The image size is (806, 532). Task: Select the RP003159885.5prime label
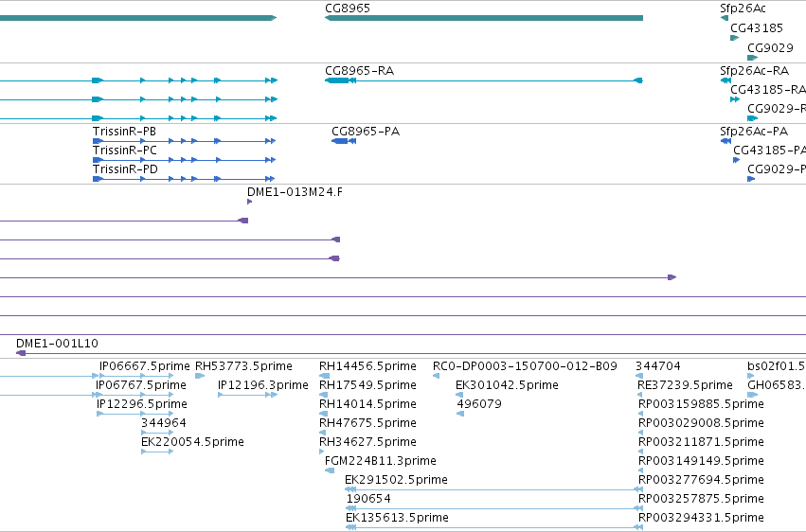(701, 404)
